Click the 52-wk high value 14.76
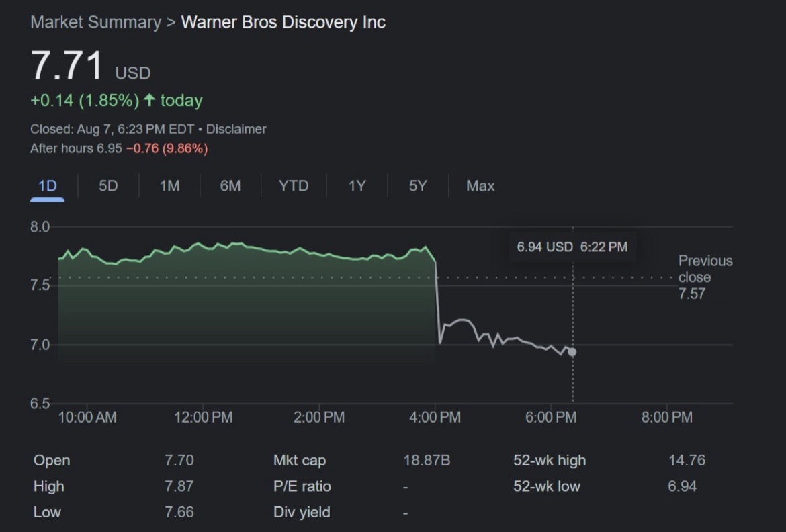The width and height of the screenshot is (786, 532). 687,461
